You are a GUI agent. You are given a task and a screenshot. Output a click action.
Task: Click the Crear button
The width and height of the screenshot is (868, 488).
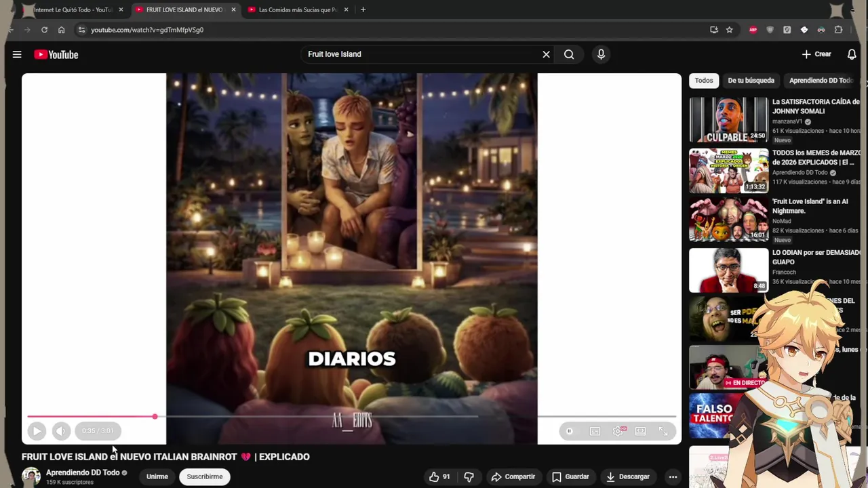click(816, 54)
